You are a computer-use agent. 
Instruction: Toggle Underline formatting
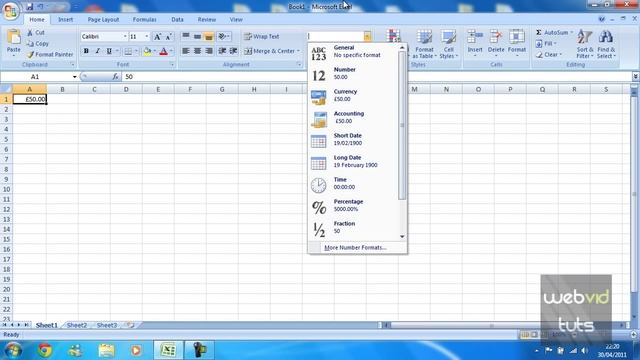(x=109, y=51)
